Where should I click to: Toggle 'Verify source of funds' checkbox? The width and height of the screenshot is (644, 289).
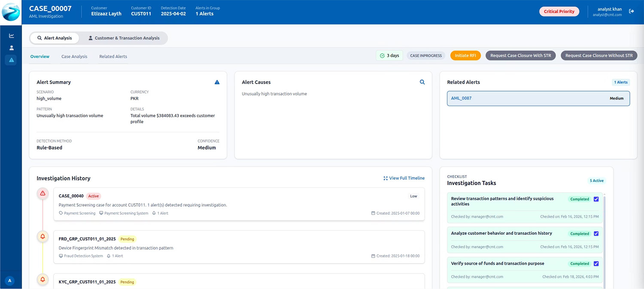pyautogui.click(x=596, y=264)
